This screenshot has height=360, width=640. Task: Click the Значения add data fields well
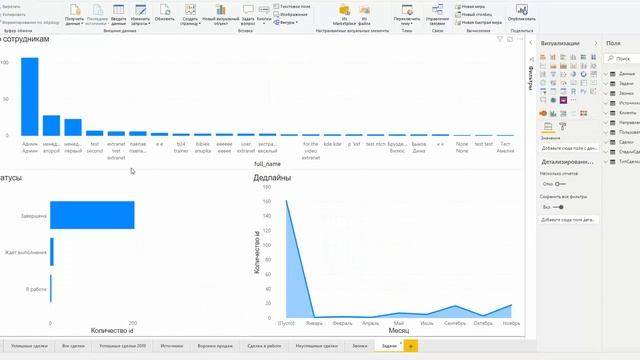pos(569,149)
